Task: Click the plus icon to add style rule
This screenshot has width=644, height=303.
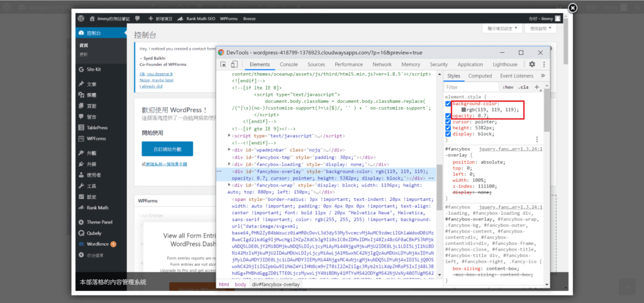Action: (x=537, y=87)
